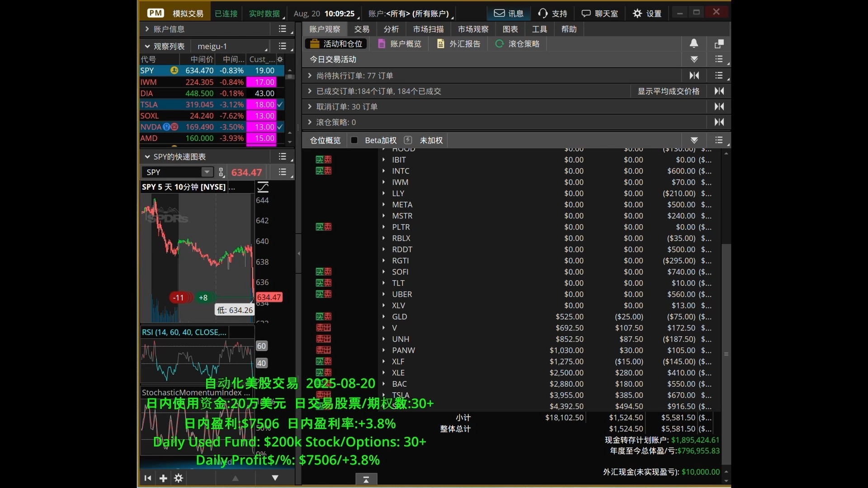Click the NVDA lightbulb icon
The image size is (868, 488).
click(x=166, y=127)
